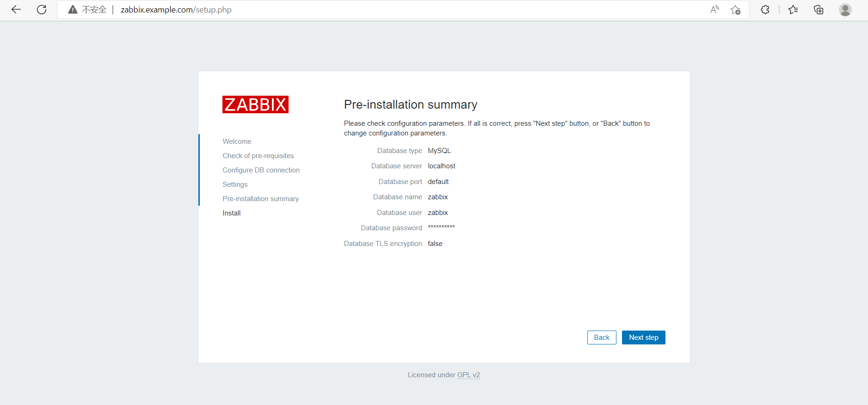
Task: Reload the page with the refresh icon
Action: [42, 10]
